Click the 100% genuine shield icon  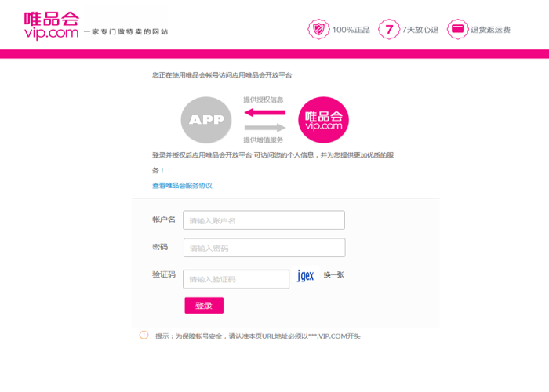(318, 30)
